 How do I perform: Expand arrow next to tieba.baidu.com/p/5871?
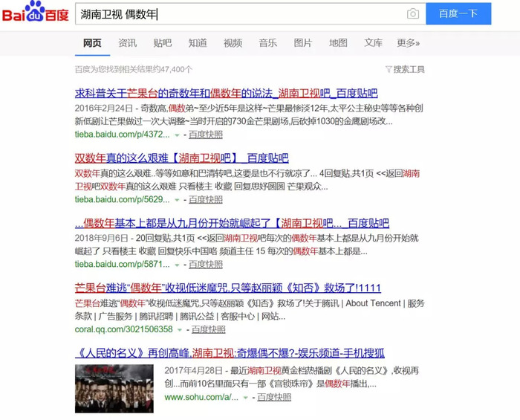pos(177,265)
